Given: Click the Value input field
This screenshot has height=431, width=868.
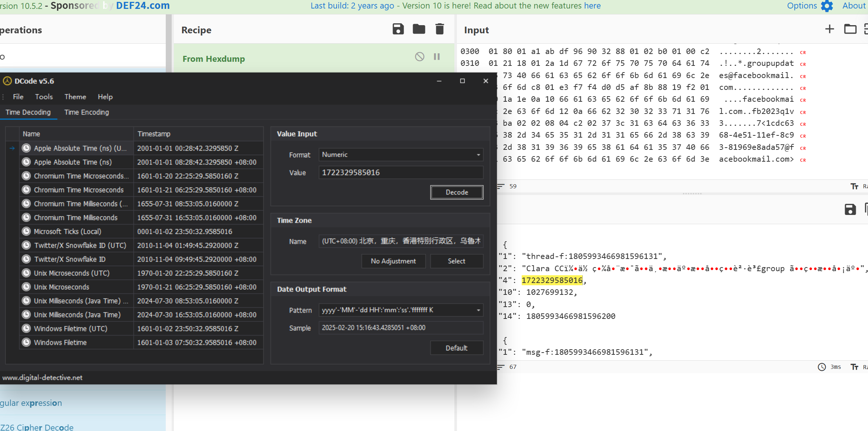Looking at the screenshot, I should (400, 172).
